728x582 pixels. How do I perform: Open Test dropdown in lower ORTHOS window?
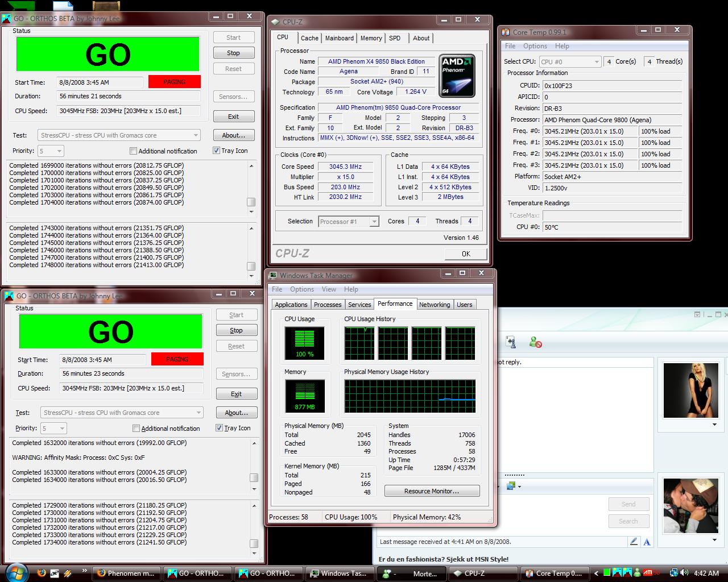[x=122, y=413]
